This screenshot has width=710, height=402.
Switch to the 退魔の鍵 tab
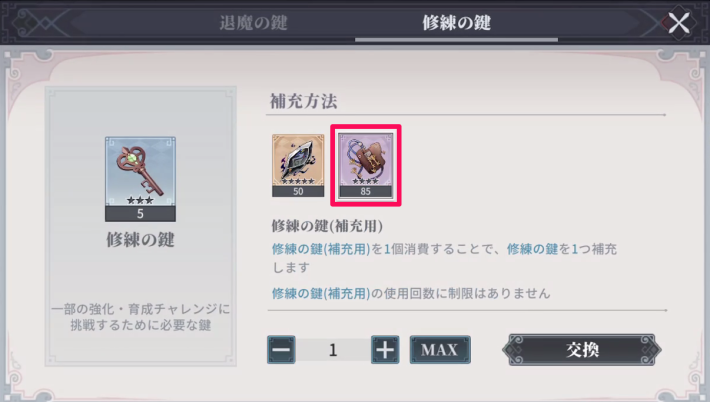click(254, 23)
